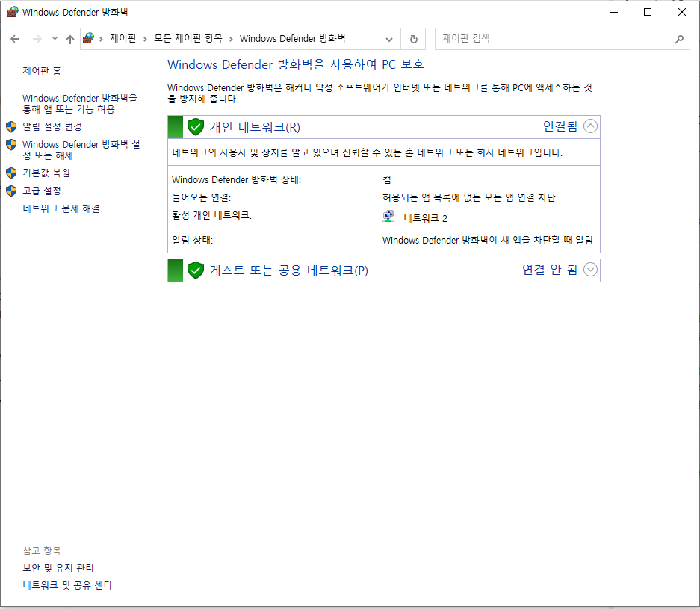Viewport: 700px width, 609px height.
Task: Click the 네트워크 2 text
Action: click(x=425, y=218)
